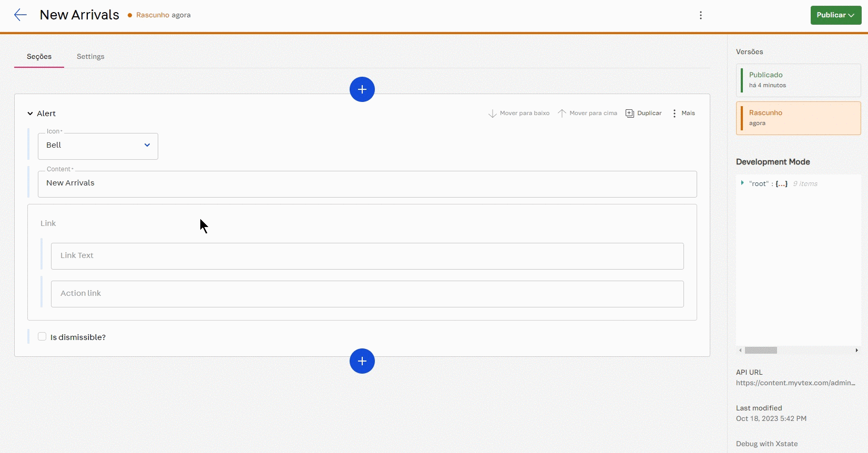
Task: Switch to the Settings tab
Action: click(90, 57)
